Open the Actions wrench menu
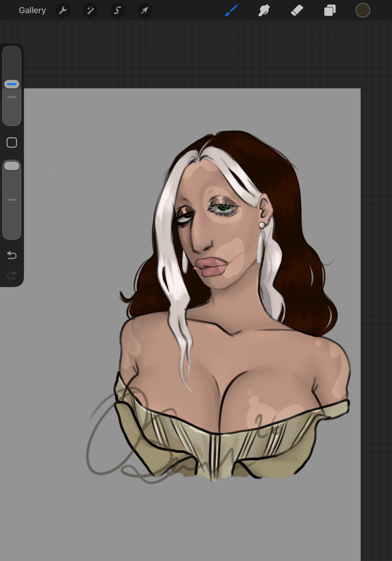 (63, 10)
